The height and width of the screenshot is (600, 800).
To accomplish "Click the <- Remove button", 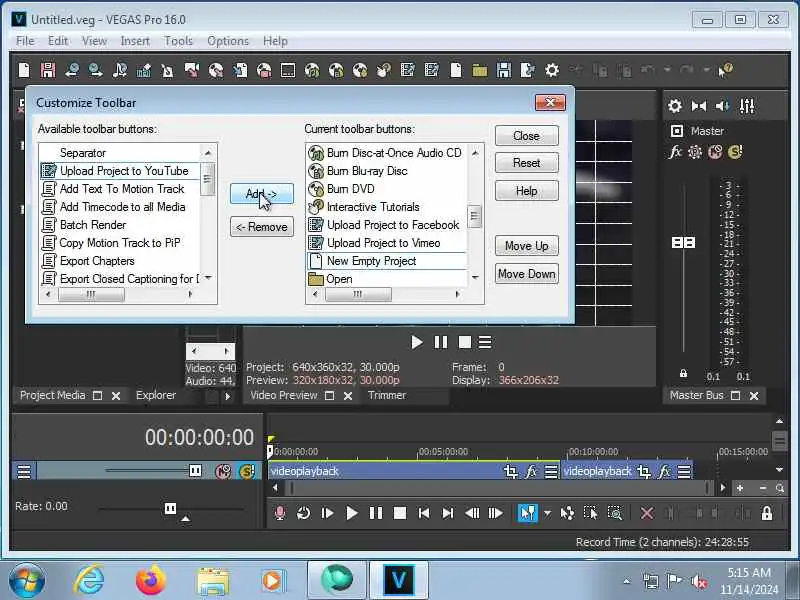I will [x=262, y=227].
